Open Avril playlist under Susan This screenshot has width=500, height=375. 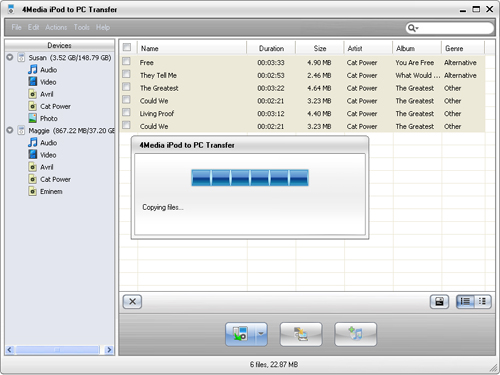tap(41, 94)
